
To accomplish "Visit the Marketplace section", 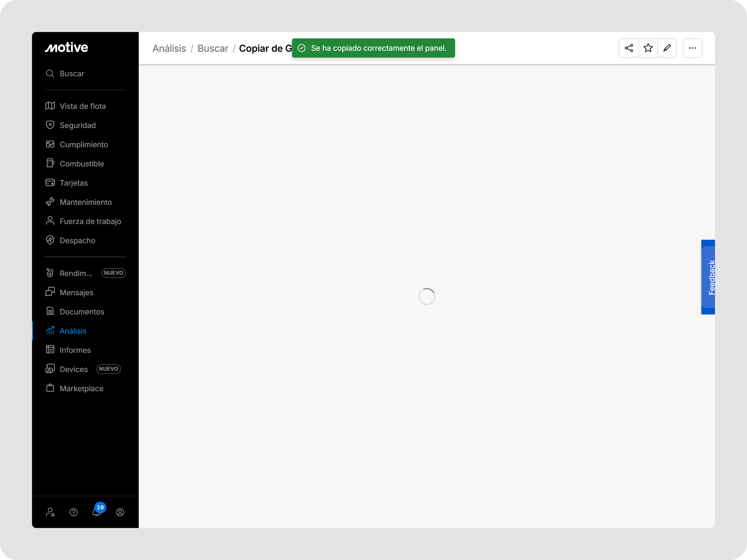I will click(81, 388).
